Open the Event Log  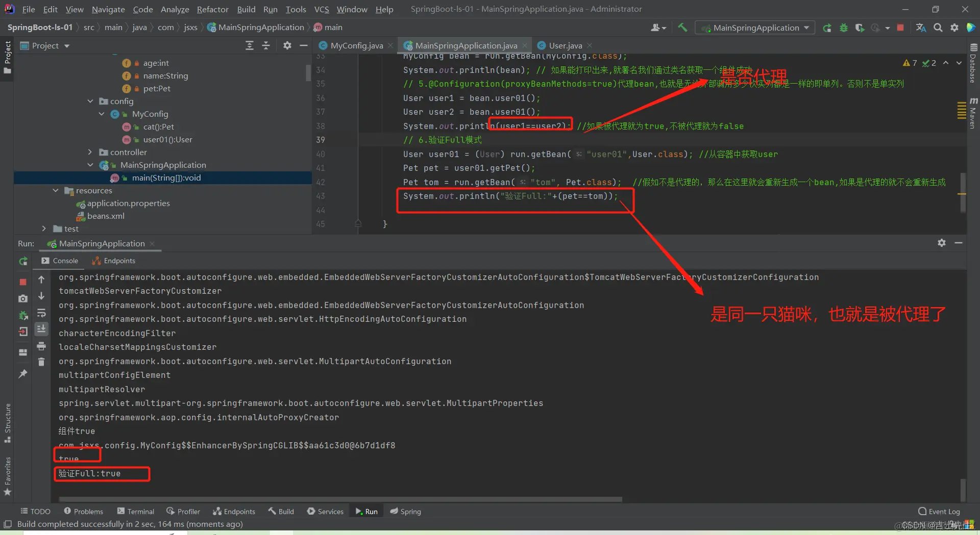coord(939,512)
